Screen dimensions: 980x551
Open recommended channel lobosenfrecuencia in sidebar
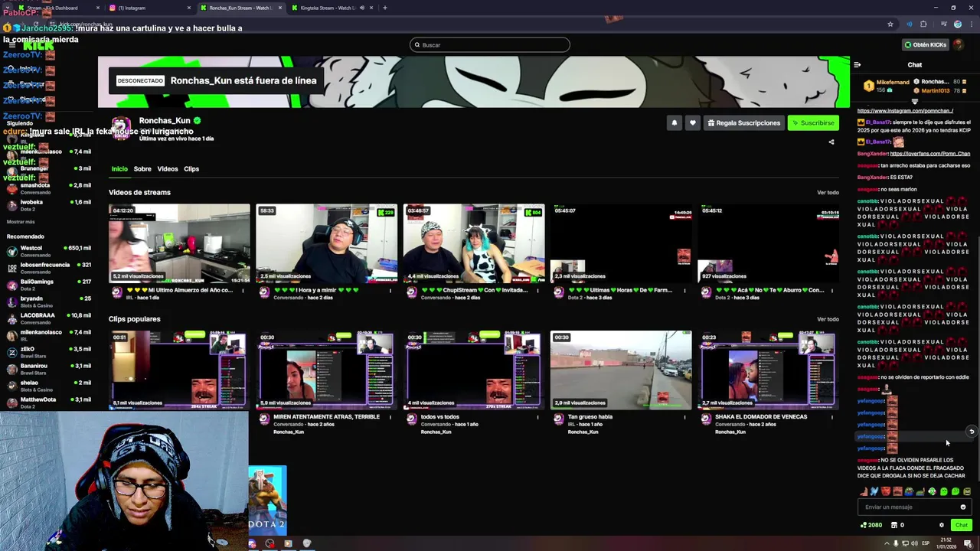49,268
